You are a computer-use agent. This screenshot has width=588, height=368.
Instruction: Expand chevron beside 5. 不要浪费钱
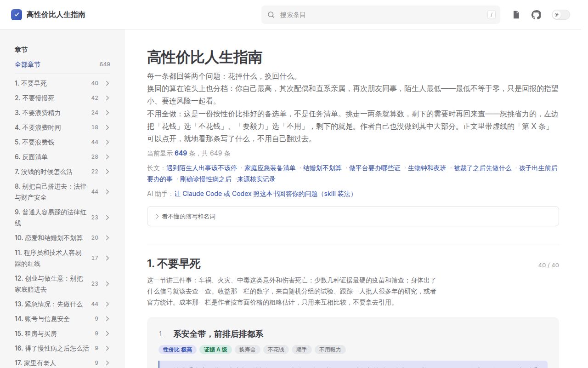107,142
